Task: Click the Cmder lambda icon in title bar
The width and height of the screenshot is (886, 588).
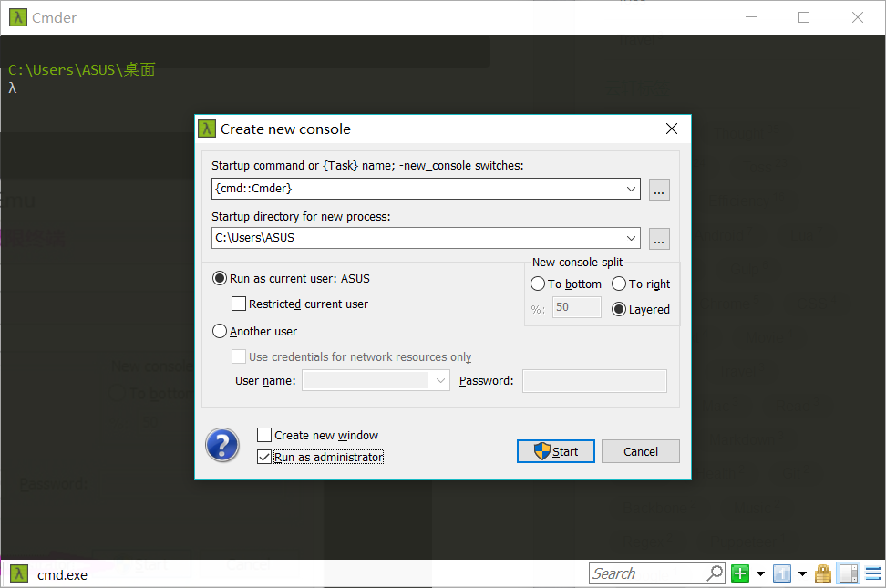Action: pos(18,17)
